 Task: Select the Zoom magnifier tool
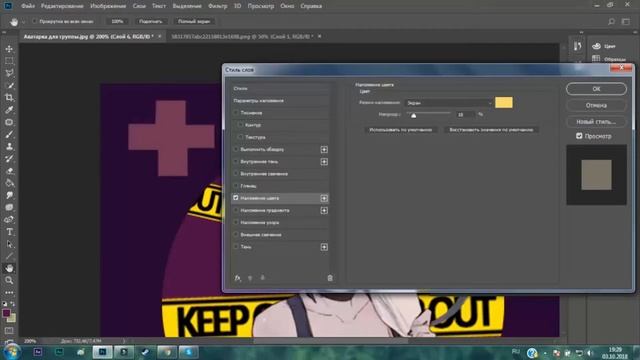(x=9, y=280)
